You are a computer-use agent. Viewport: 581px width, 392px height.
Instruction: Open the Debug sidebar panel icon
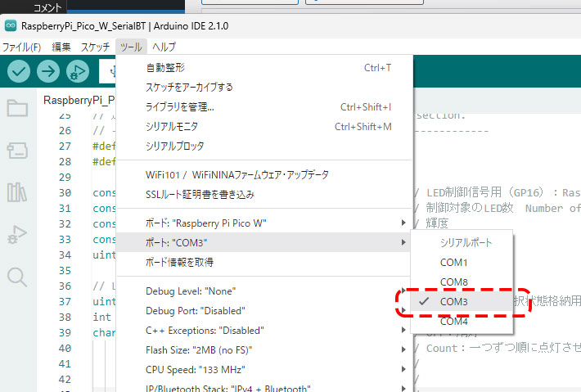[x=17, y=235]
